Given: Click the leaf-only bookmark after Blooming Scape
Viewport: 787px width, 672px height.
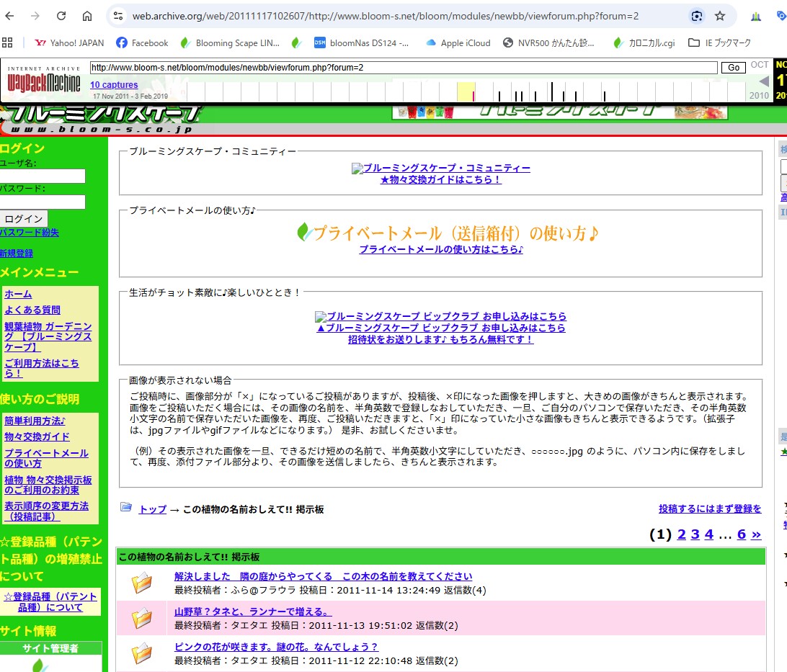Looking at the screenshot, I should 297,43.
